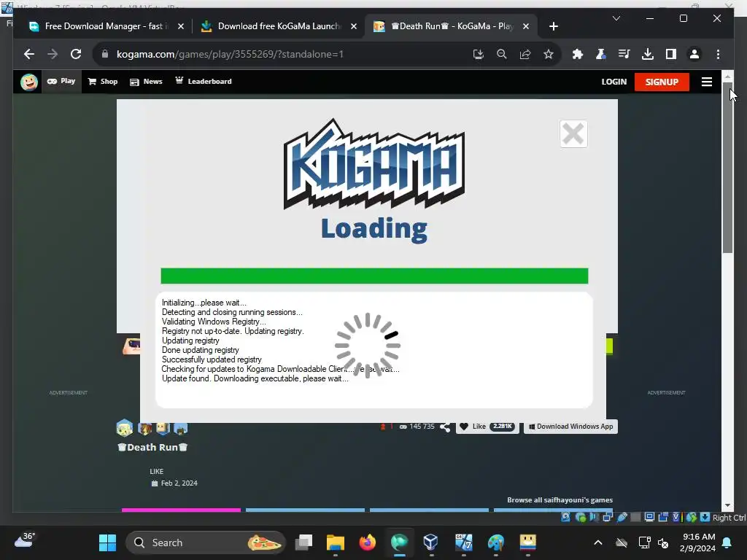
Task: Click the scrollbar down arrow
Action: (x=727, y=505)
